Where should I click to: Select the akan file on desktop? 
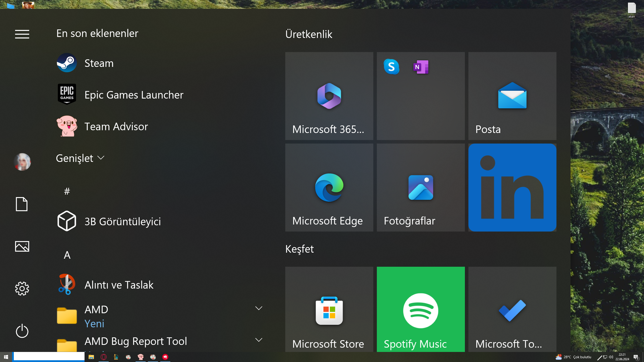click(632, 10)
